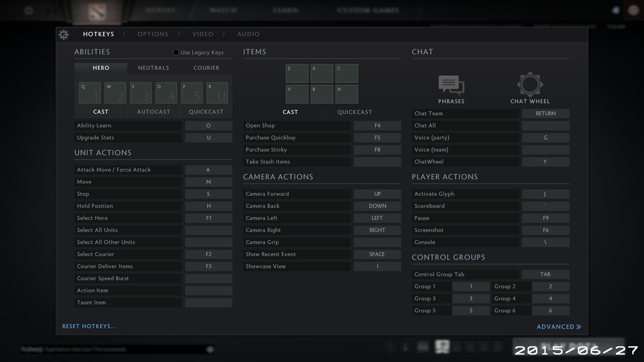Image resolution: width=644 pixels, height=362 pixels.
Task: Select ability slot 4 bound to D
Action: coord(166,93)
